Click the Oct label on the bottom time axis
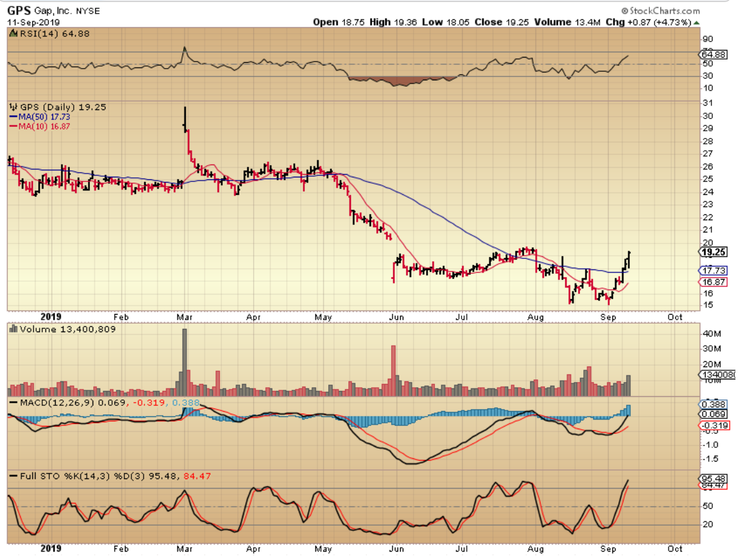This screenshot has width=738, height=560. 675,549
